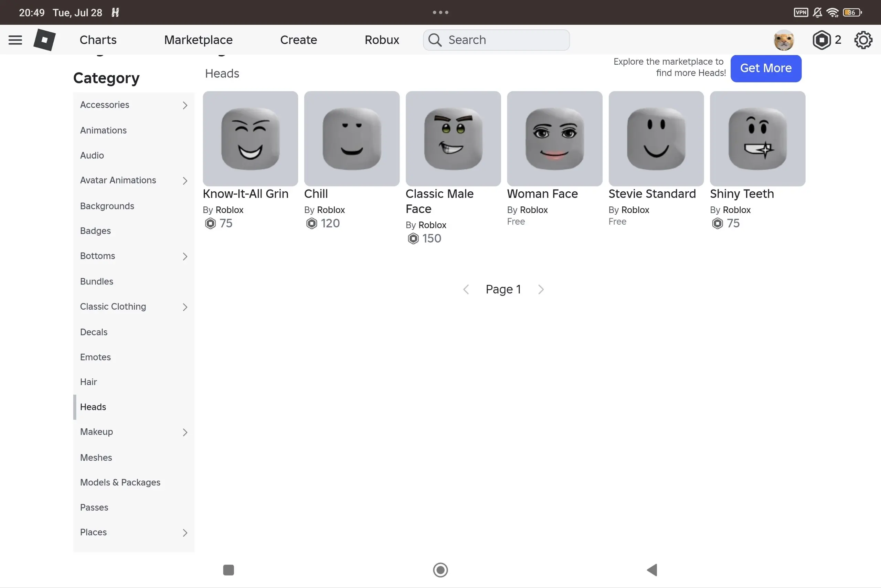Click the Get More button
Screen dimensions: 881x588
(766, 68)
